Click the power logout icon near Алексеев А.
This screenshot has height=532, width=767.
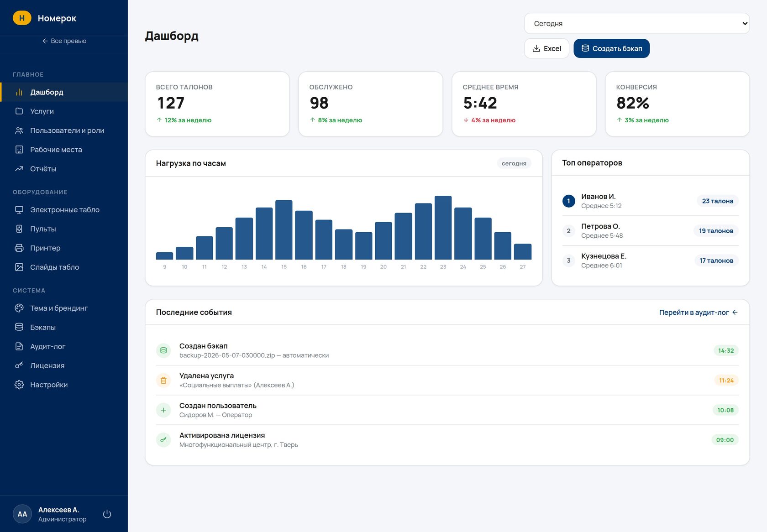(x=107, y=514)
